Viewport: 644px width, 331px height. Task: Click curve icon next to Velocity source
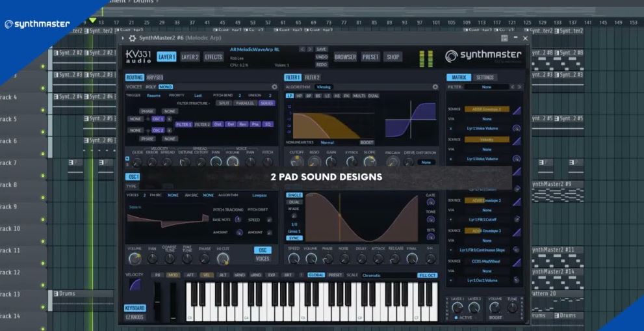(516, 141)
